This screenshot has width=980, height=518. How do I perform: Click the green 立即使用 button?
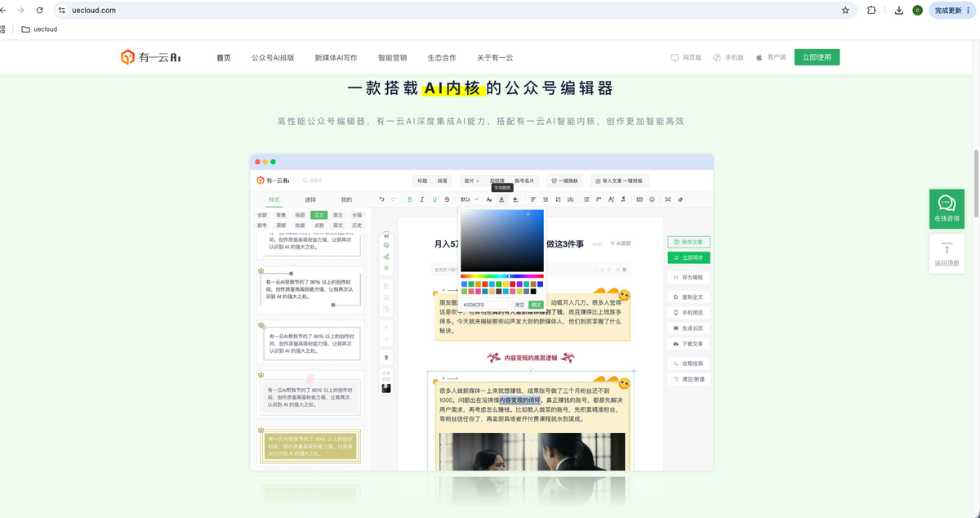(x=817, y=57)
